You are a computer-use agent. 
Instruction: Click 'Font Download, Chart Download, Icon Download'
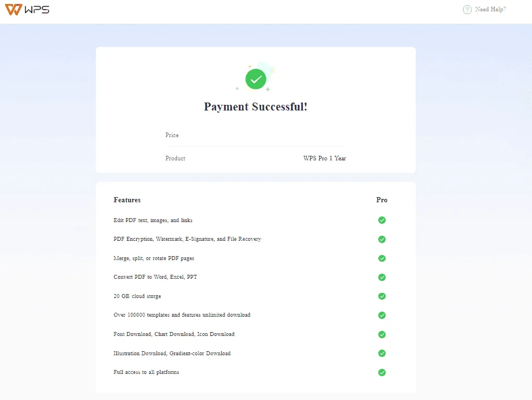tap(174, 334)
